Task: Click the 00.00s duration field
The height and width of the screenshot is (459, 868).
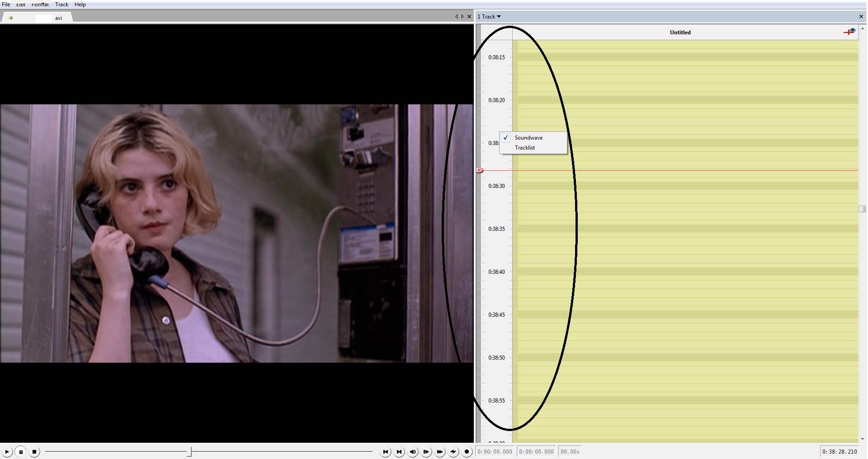Action: pyautogui.click(x=570, y=451)
